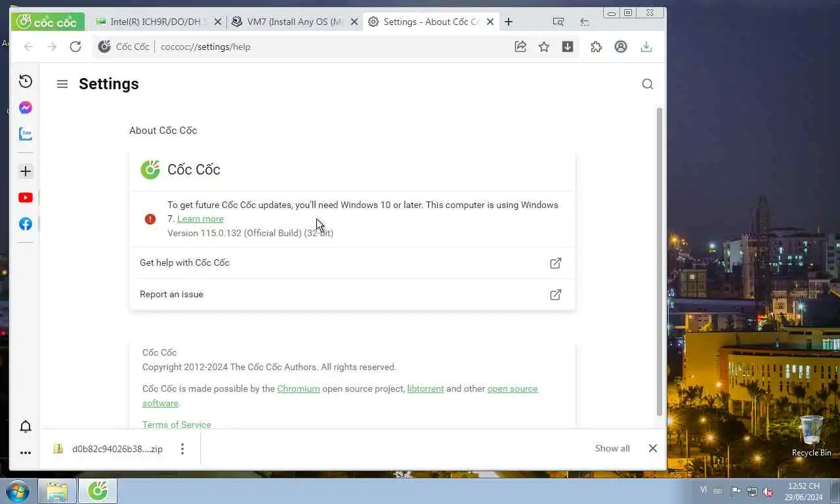The height and width of the screenshot is (504, 840).
Task: Go back to the previous page
Action: point(28,47)
